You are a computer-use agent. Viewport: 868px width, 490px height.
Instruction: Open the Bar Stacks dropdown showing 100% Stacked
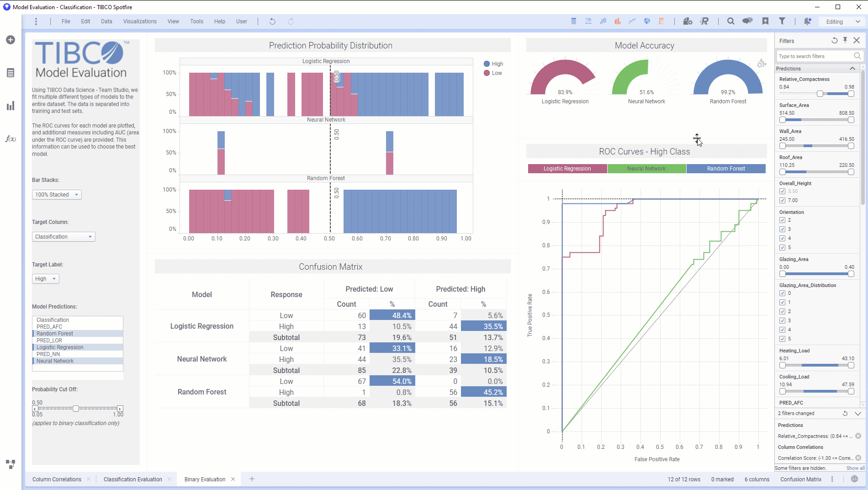[56, 194]
